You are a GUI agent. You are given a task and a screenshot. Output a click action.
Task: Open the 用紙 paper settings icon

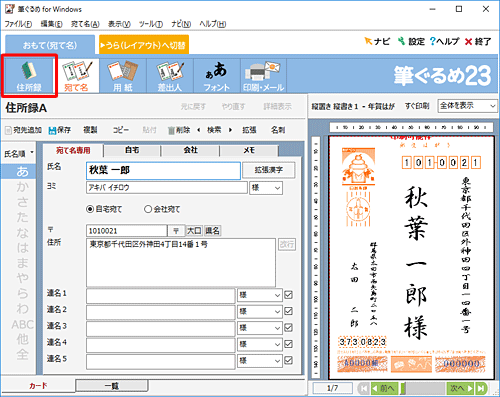pos(123,76)
